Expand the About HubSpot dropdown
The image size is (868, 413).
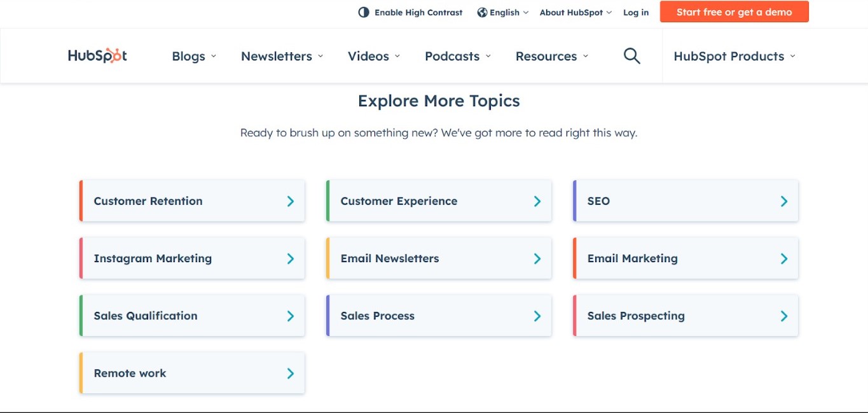pos(575,12)
